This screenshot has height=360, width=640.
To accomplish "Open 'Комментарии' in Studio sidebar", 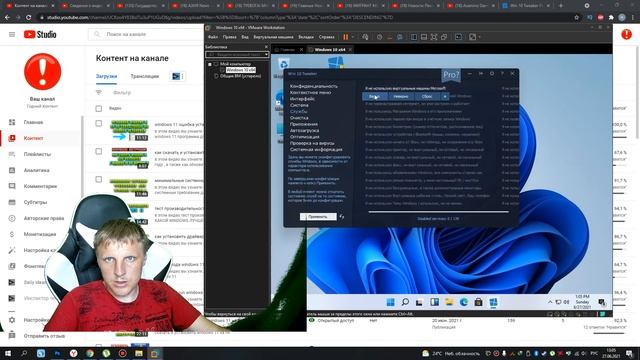I will pyautogui.click(x=41, y=186).
